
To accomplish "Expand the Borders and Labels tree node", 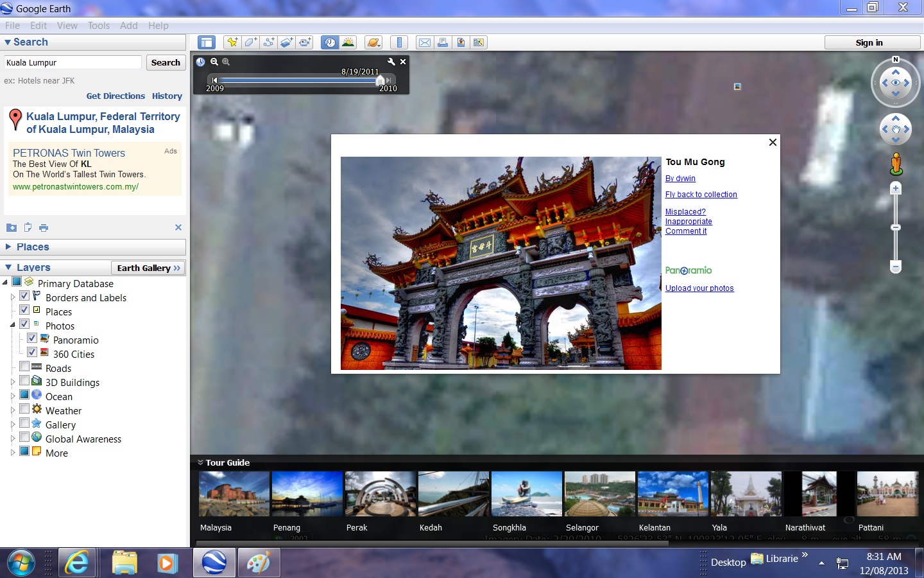I will tap(13, 297).
